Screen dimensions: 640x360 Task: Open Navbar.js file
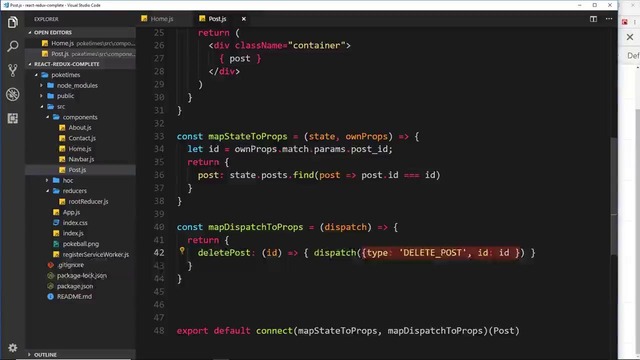pyautogui.click(x=80, y=159)
